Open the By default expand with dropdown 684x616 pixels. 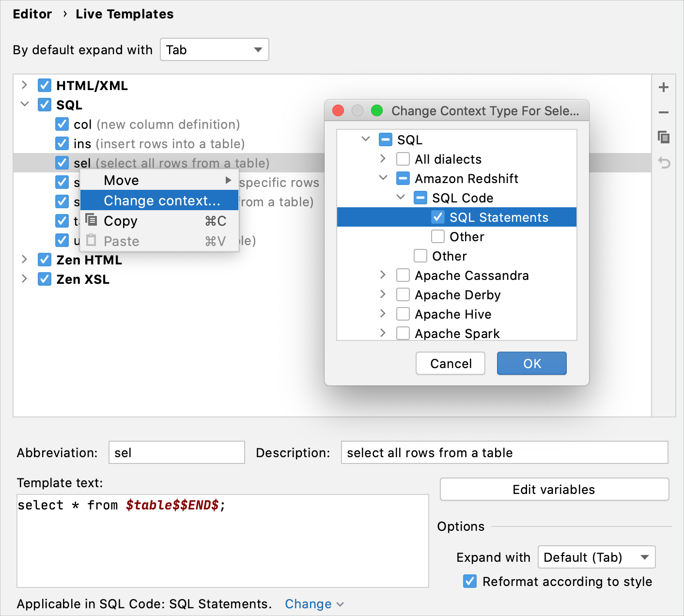[214, 49]
